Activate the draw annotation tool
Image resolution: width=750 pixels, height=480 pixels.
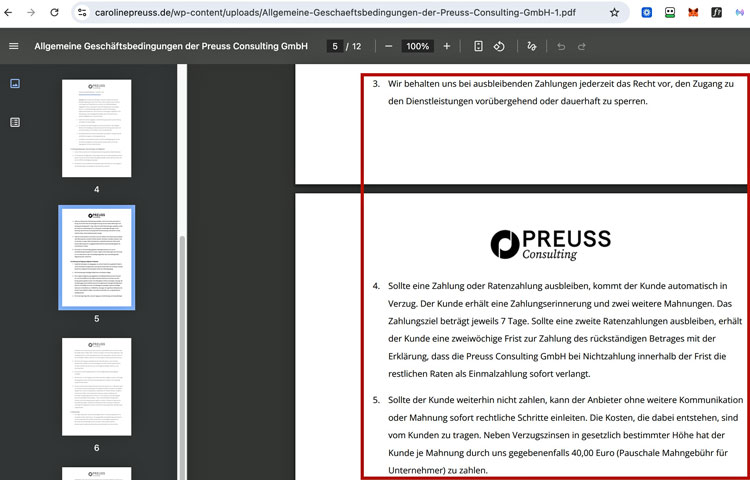tap(531, 46)
